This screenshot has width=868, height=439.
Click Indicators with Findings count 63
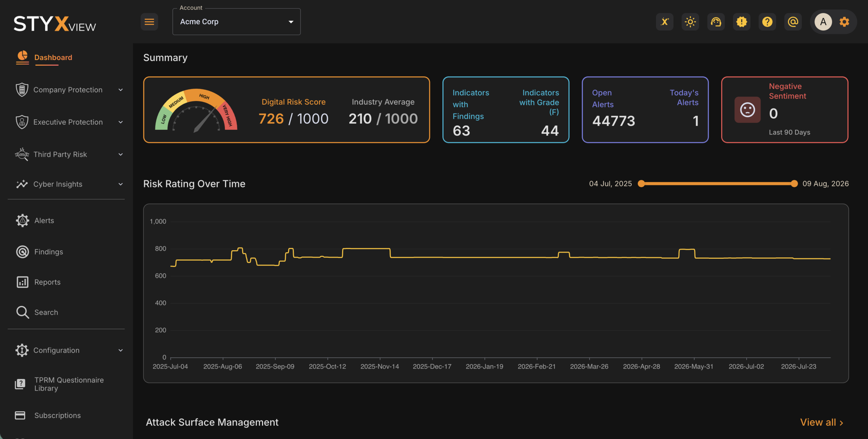[x=461, y=131]
